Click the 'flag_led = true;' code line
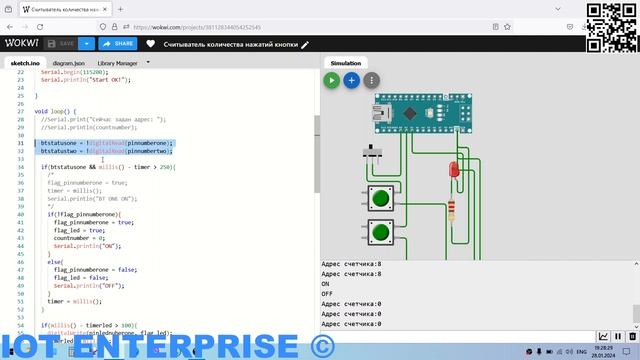 click(x=79, y=230)
